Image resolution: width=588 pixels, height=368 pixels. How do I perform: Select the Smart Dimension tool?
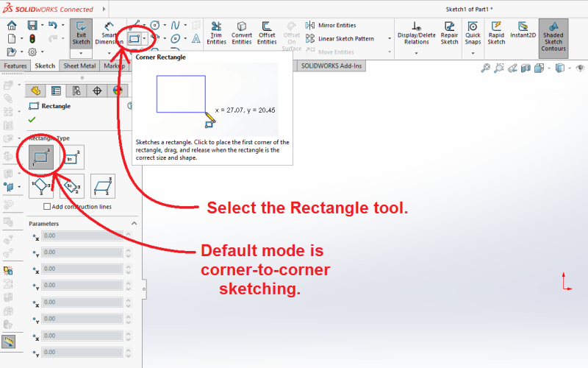pyautogui.click(x=109, y=32)
